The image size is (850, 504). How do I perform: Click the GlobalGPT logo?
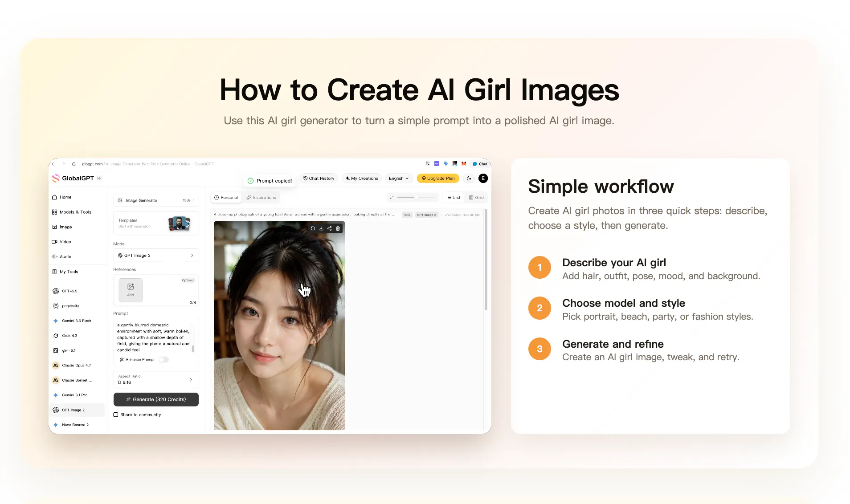(73, 178)
